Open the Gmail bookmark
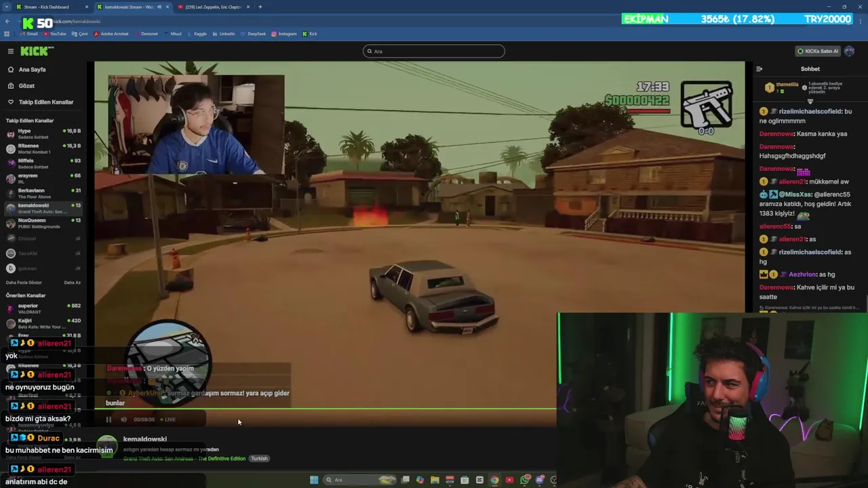Image resolution: width=868 pixels, height=488 pixels. click(28, 34)
